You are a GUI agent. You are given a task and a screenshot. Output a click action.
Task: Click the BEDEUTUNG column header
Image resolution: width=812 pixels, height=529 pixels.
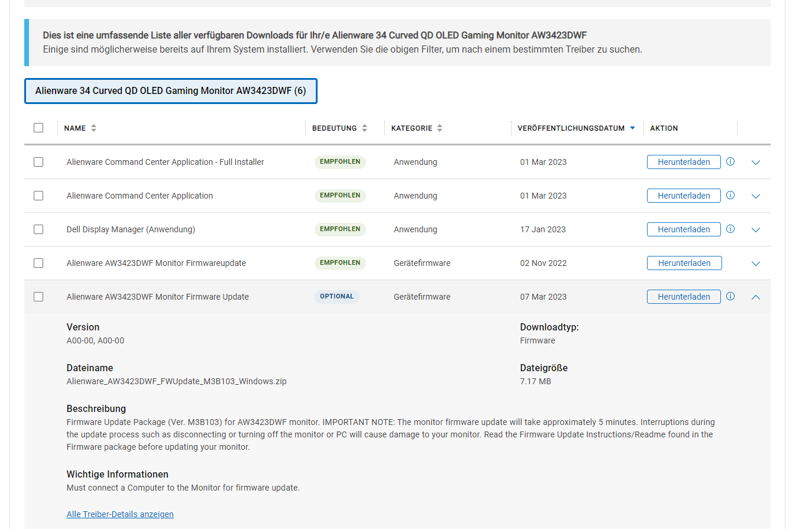point(334,128)
